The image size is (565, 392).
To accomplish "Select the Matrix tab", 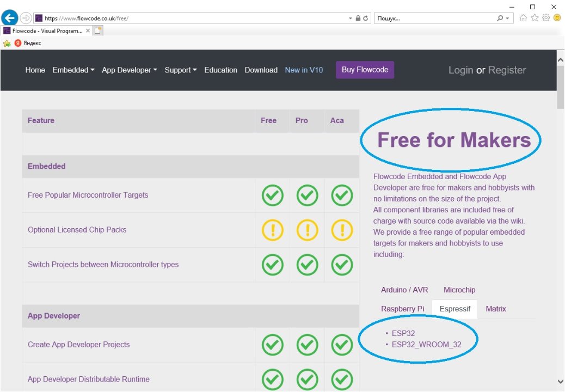I will pyautogui.click(x=496, y=309).
